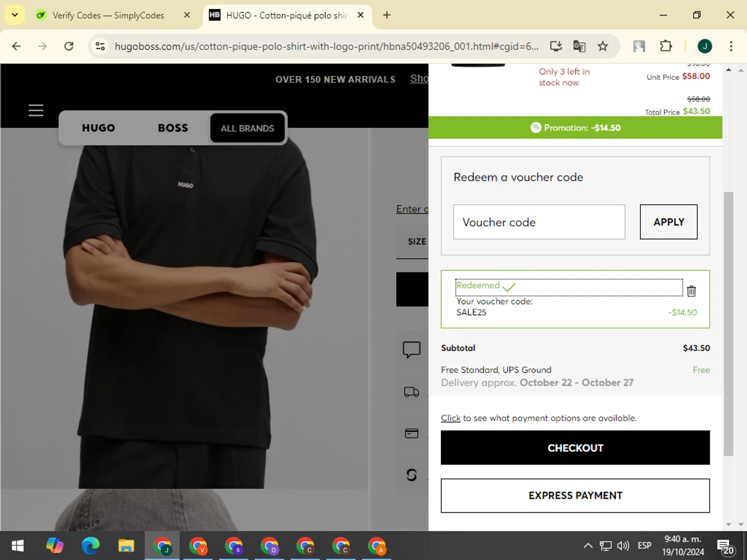Open Chrome profile avatar J
Viewport: 747px width, 560px height.
[705, 46]
